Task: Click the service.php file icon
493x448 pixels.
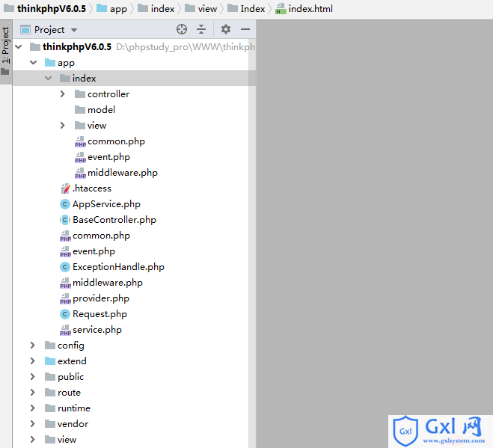Action: point(65,330)
